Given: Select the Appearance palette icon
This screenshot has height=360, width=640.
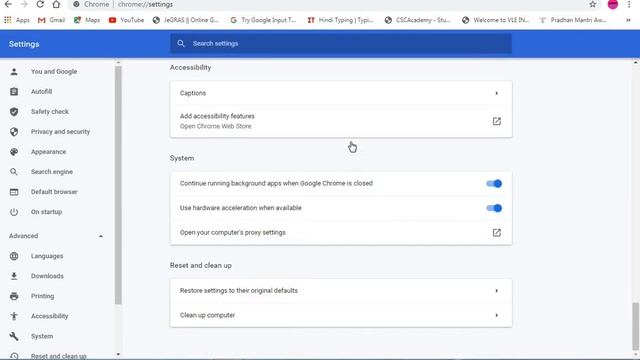Looking at the screenshot, I should click(x=14, y=152).
